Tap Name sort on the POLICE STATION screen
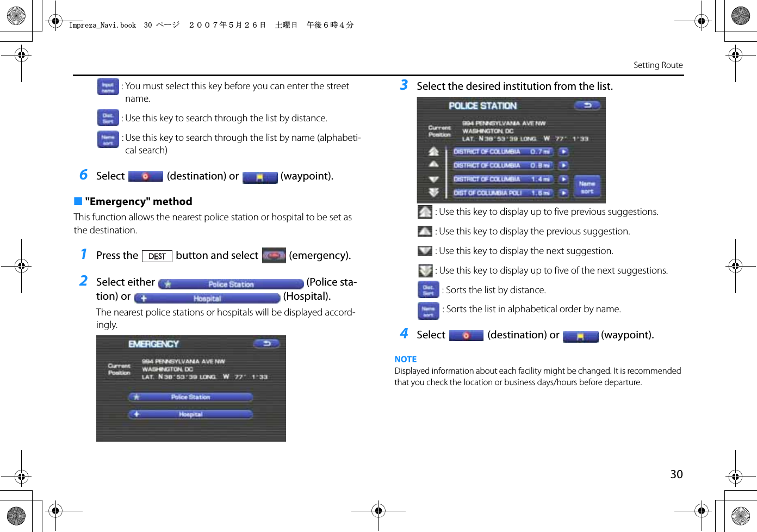The image size is (757, 532). [x=587, y=187]
